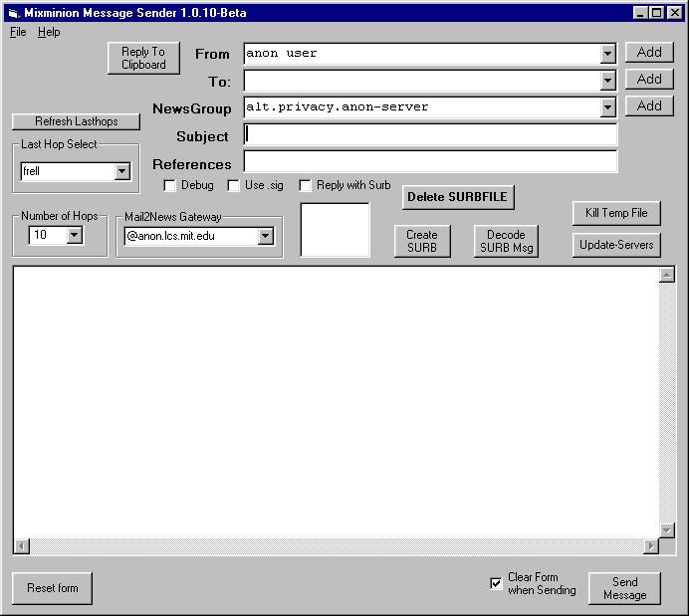Screen dimensions: 689x616
Task: Expand the From address dropdown
Action: pos(607,54)
